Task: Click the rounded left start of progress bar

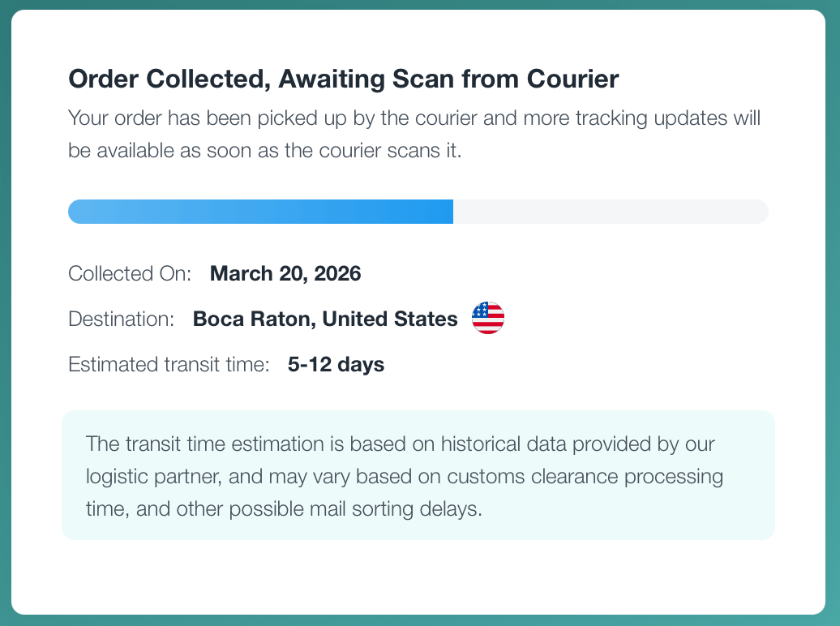Action: pyautogui.click(x=75, y=212)
